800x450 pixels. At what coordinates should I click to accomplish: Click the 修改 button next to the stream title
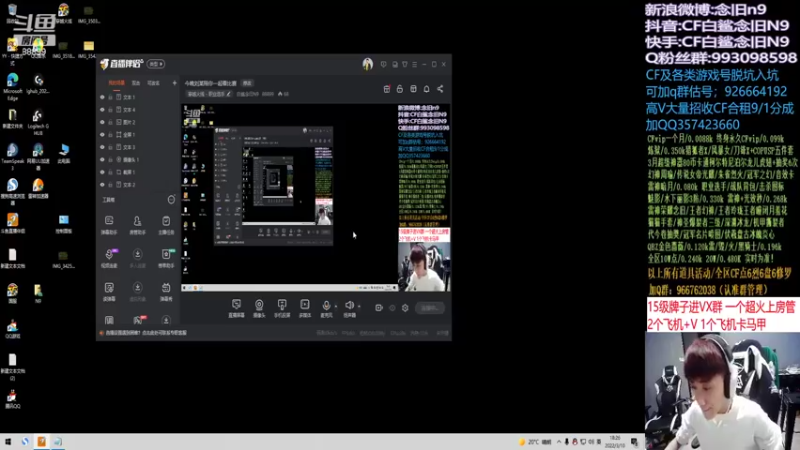(247, 83)
